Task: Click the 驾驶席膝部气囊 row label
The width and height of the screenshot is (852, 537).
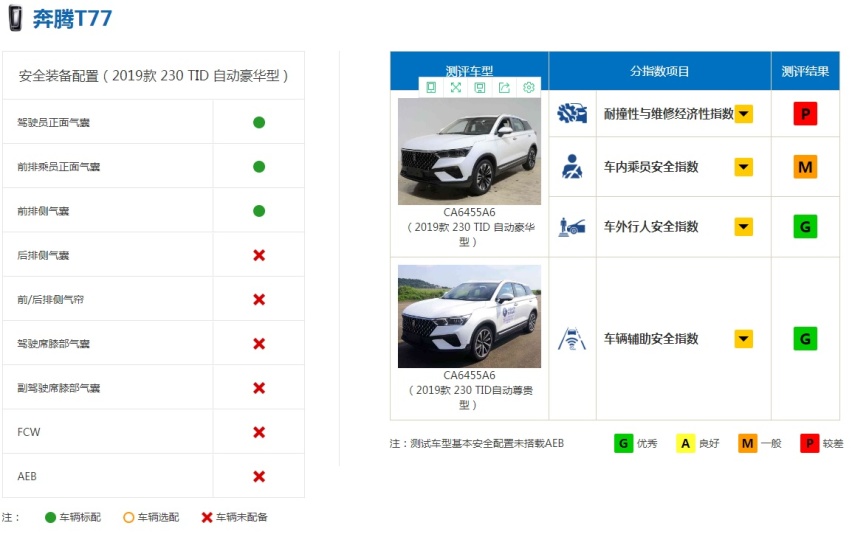Action: coord(53,344)
